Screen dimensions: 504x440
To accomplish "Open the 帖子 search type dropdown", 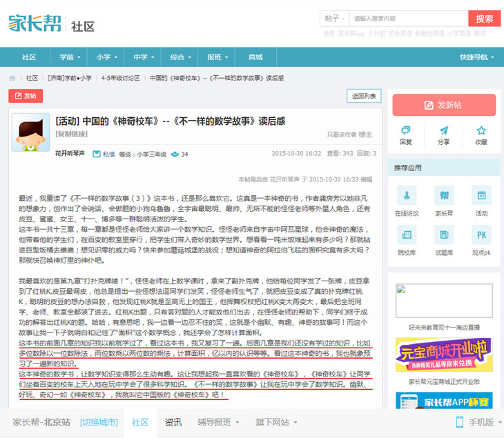I will point(334,19).
